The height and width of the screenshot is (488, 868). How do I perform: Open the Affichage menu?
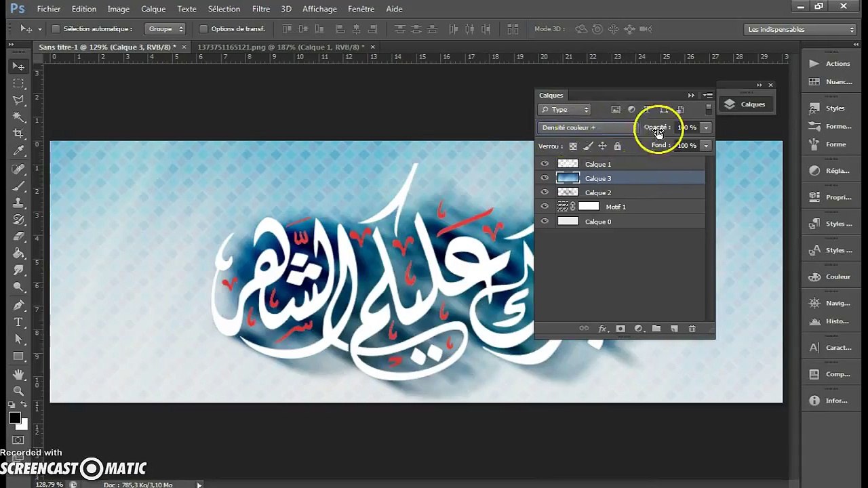point(319,9)
